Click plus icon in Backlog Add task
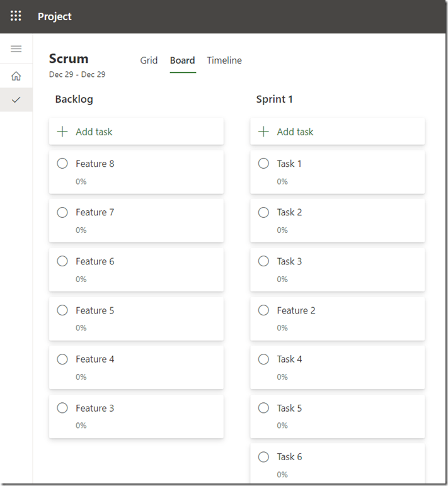 pos(62,132)
